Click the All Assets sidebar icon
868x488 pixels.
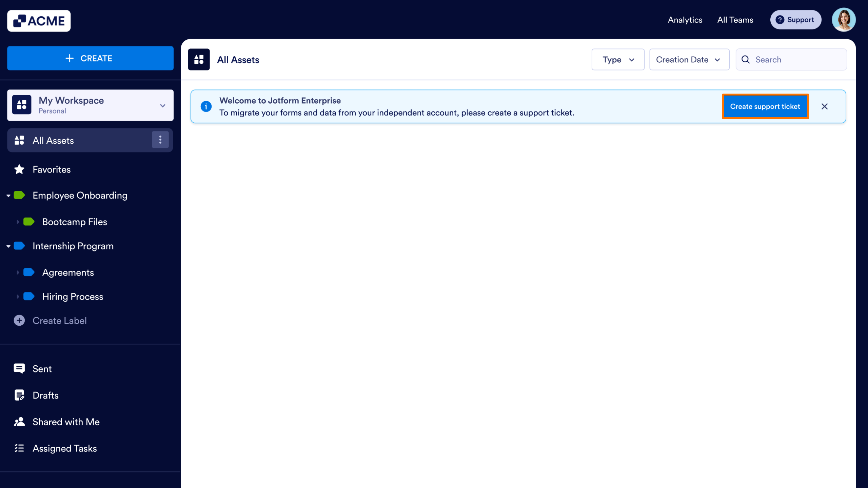tap(19, 140)
